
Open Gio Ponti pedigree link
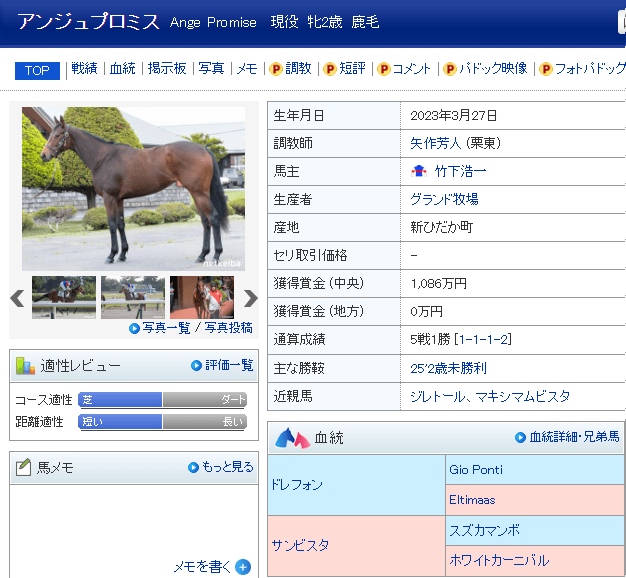click(475, 470)
